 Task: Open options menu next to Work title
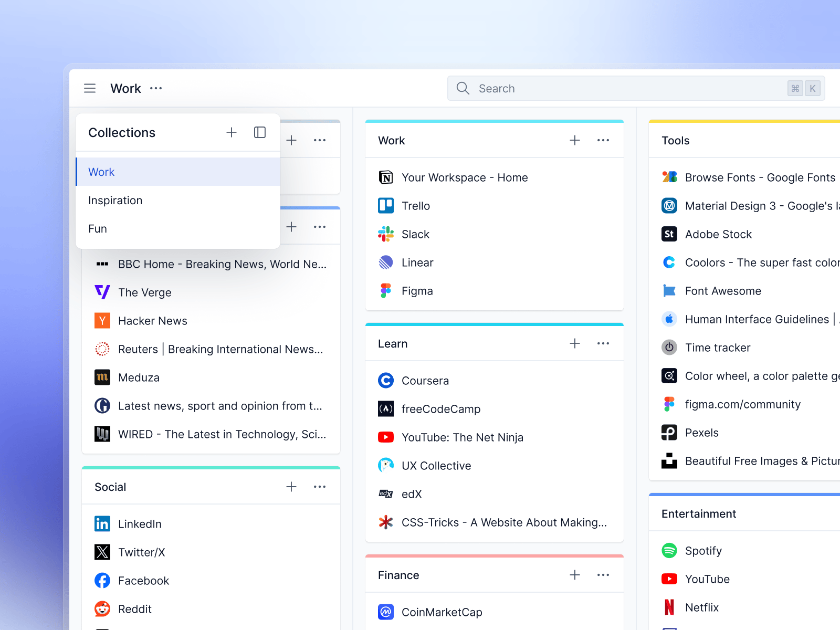click(156, 88)
